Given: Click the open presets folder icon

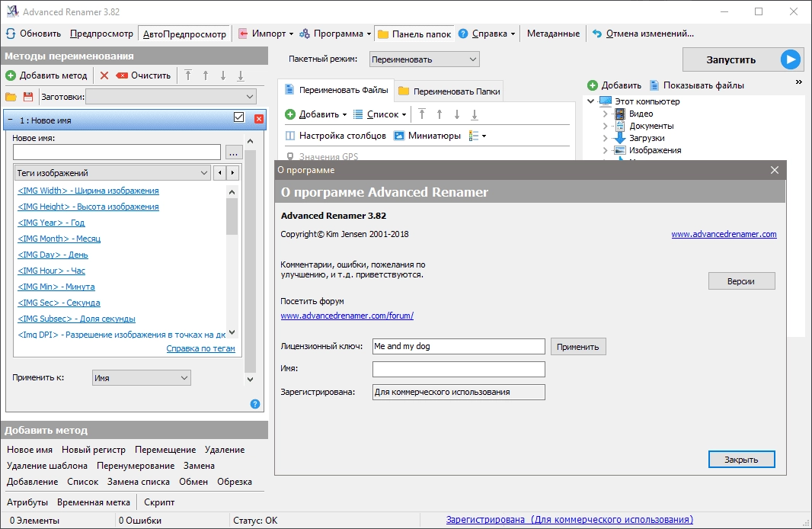Looking at the screenshot, I should 11,97.
